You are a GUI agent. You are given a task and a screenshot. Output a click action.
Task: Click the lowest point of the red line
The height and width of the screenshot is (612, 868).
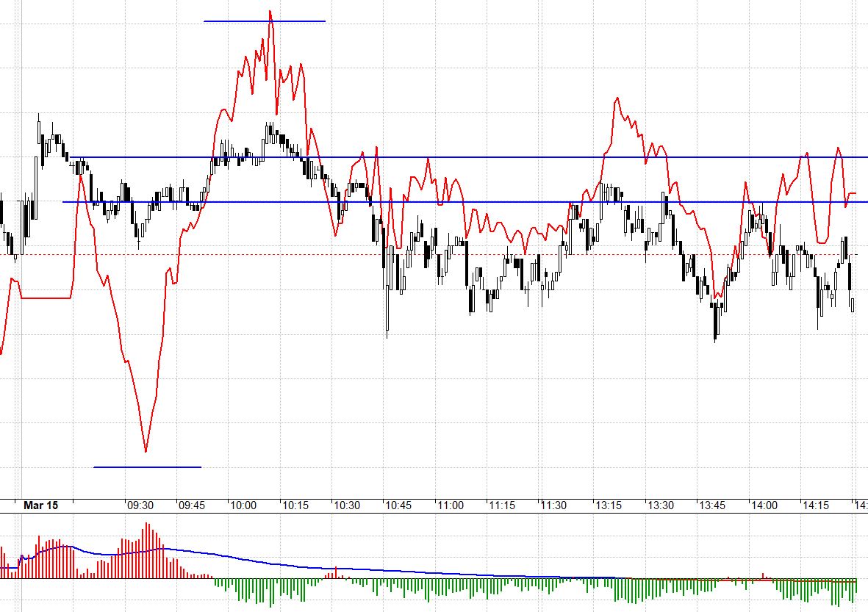click(146, 451)
